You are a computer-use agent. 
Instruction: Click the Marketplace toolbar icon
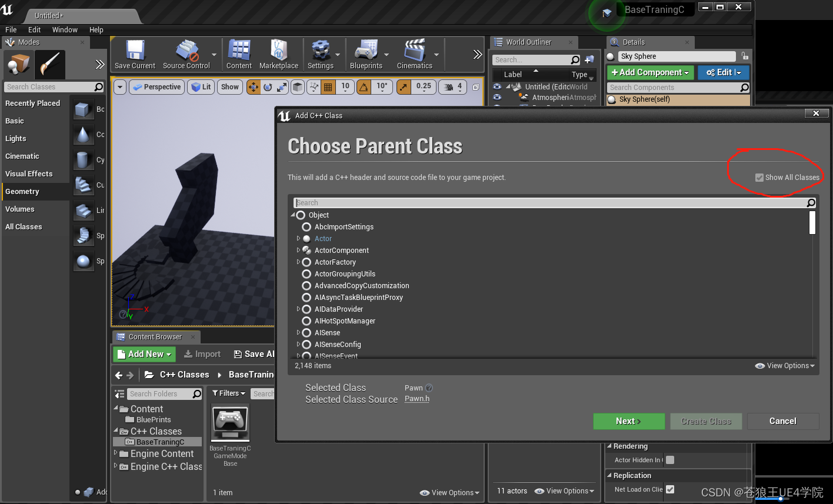tap(278, 53)
